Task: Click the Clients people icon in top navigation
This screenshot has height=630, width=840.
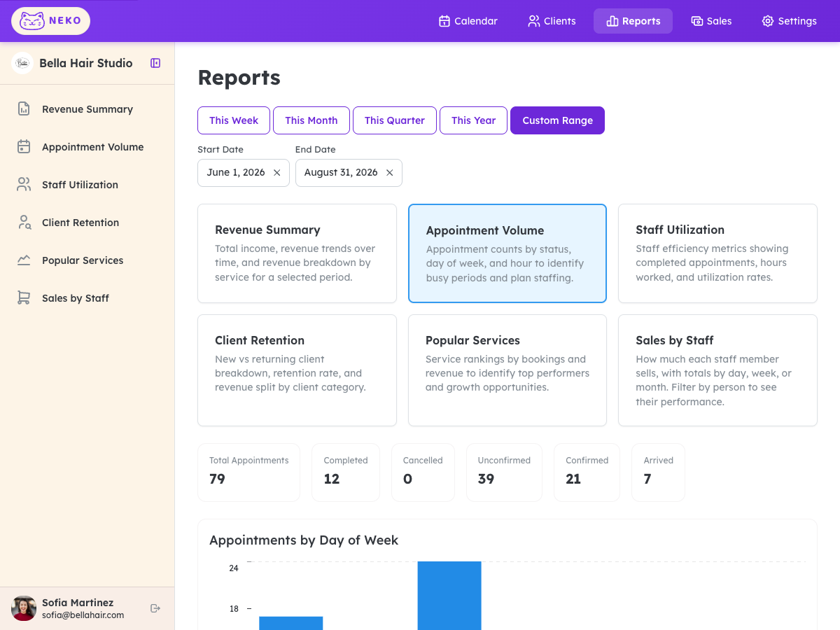Action: [534, 21]
